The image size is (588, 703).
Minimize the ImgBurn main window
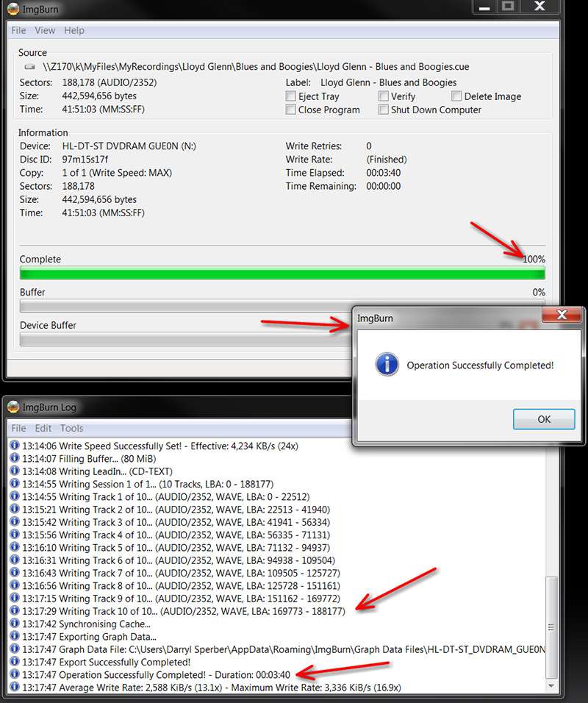pos(484,7)
